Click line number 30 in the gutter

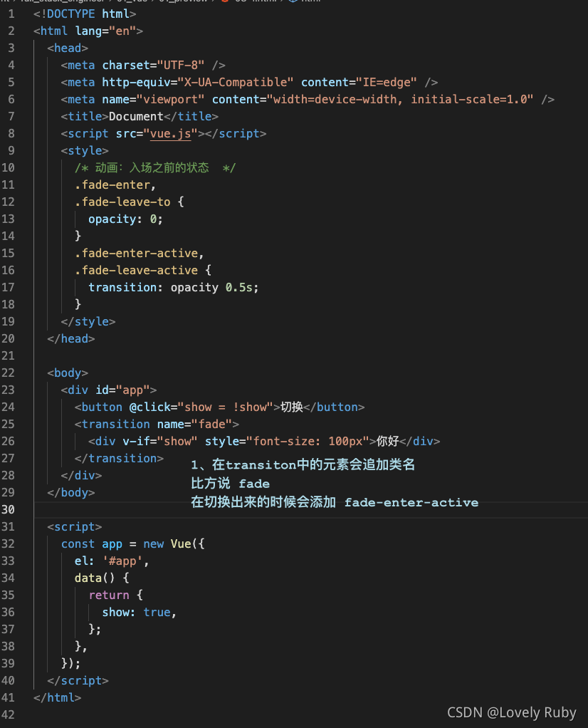tap(9, 510)
